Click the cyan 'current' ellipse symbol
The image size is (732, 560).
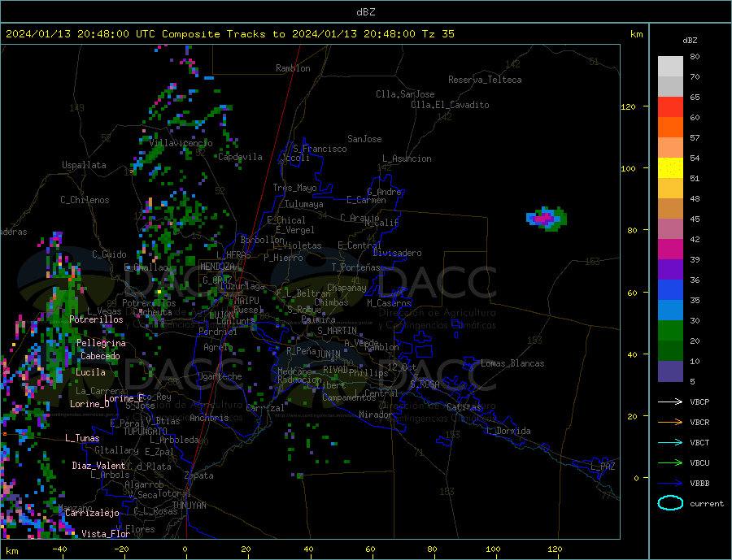(670, 503)
